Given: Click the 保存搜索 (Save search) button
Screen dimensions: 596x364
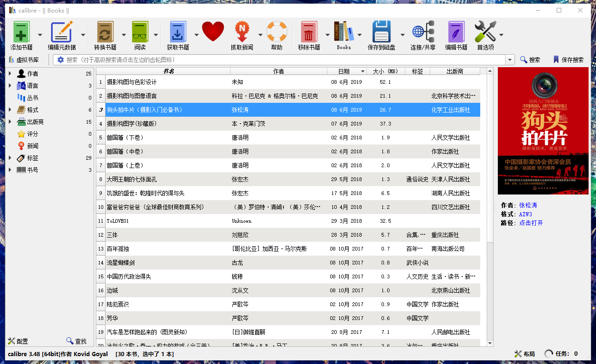Looking at the screenshot, I should tap(568, 60).
